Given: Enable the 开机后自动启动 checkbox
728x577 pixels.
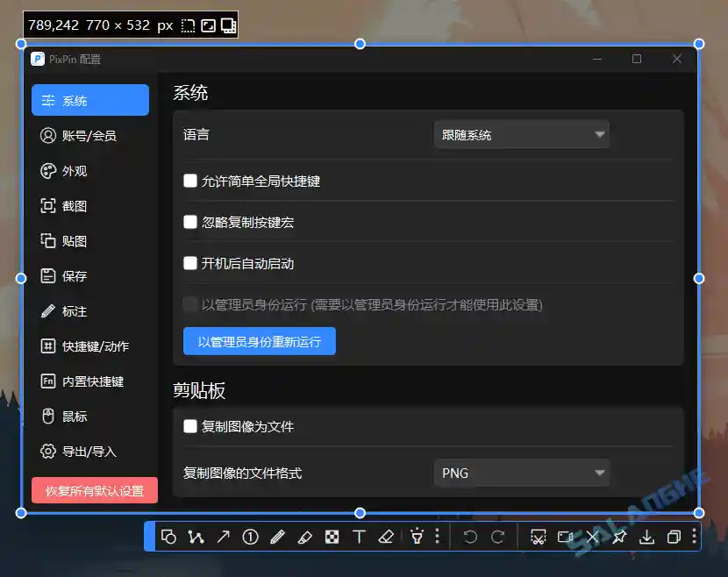Looking at the screenshot, I should 190,262.
